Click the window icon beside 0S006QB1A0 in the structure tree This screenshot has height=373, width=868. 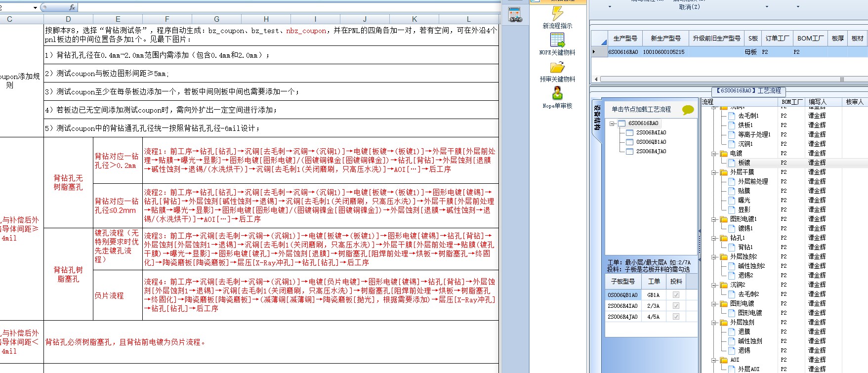pyautogui.click(x=629, y=142)
